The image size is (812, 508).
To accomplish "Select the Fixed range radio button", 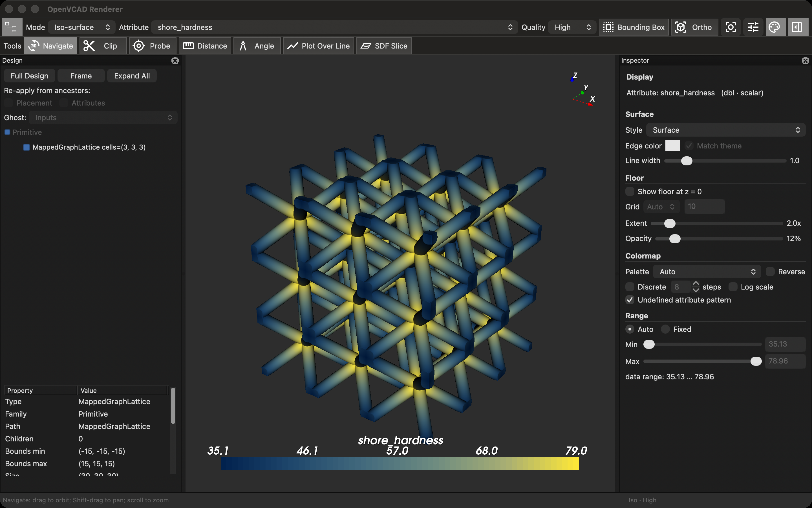I will (x=665, y=329).
